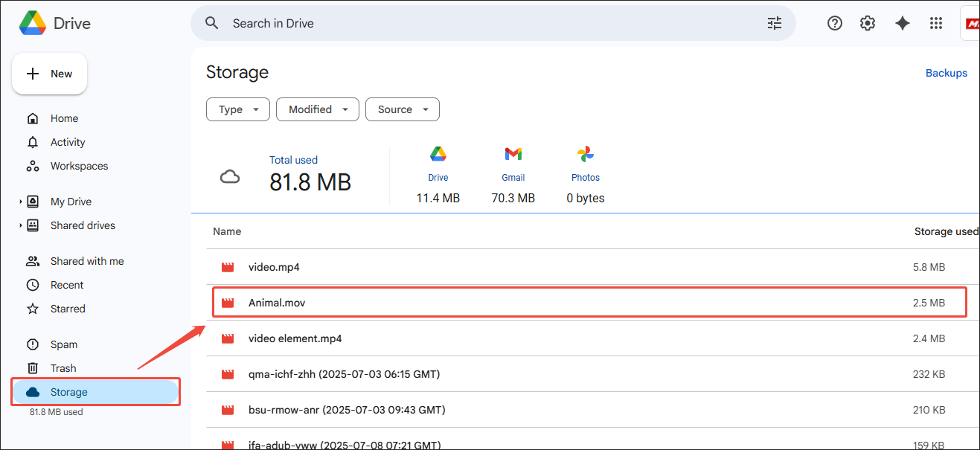The height and width of the screenshot is (450, 980).
Task: Click the New button
Action: tap(50, 74)
